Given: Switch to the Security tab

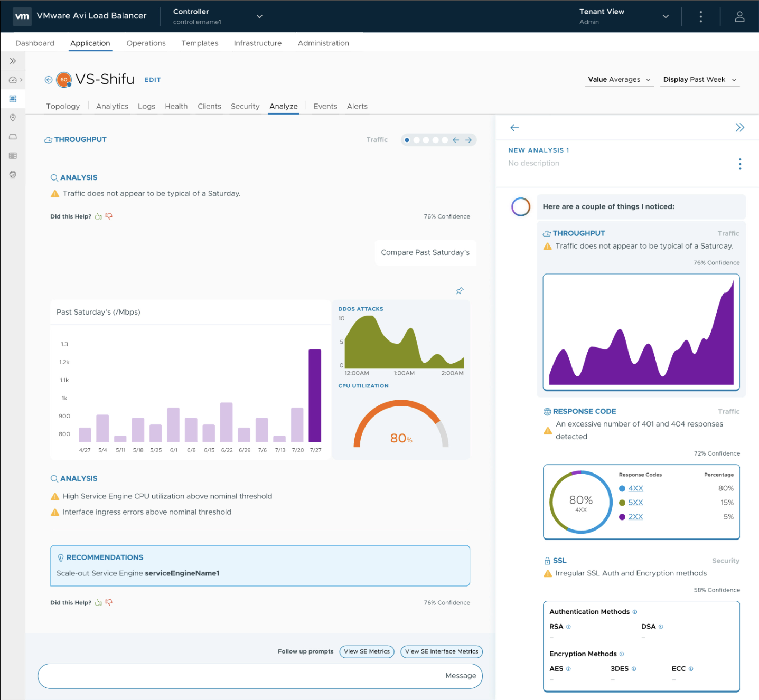Looking at the screenshot, I should click(245, 107).
